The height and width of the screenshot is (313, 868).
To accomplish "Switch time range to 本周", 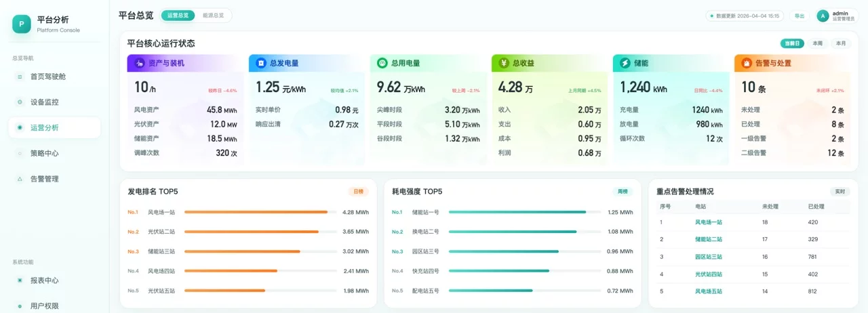I will (817, 43).
